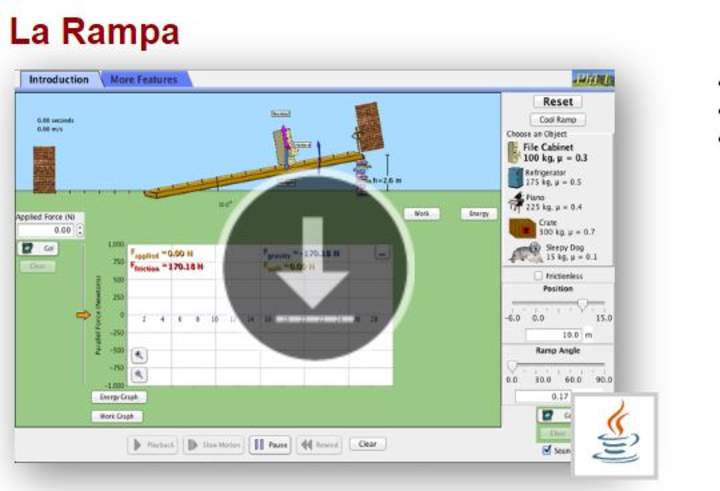The width and height of the screenshot is (720, 491).
Task: Click the upper zoom magnifier on graph
Action: tap(139, 355)
